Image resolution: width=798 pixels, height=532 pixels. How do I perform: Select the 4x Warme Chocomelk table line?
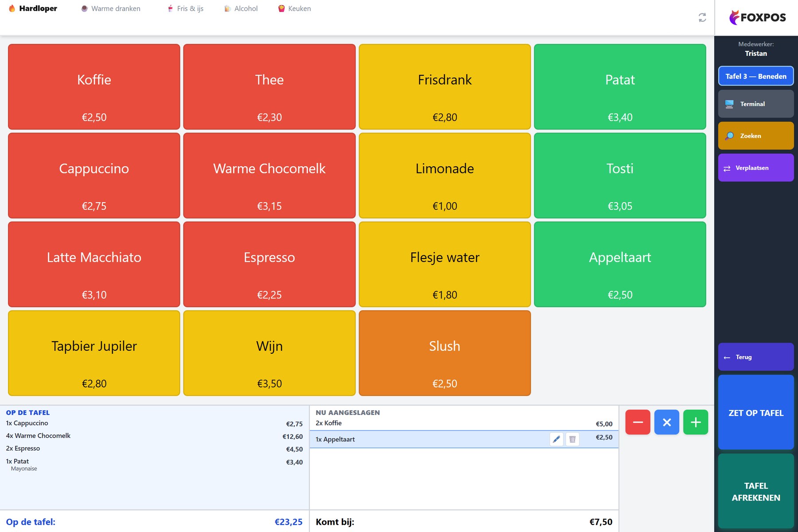(x=154, y=436)
